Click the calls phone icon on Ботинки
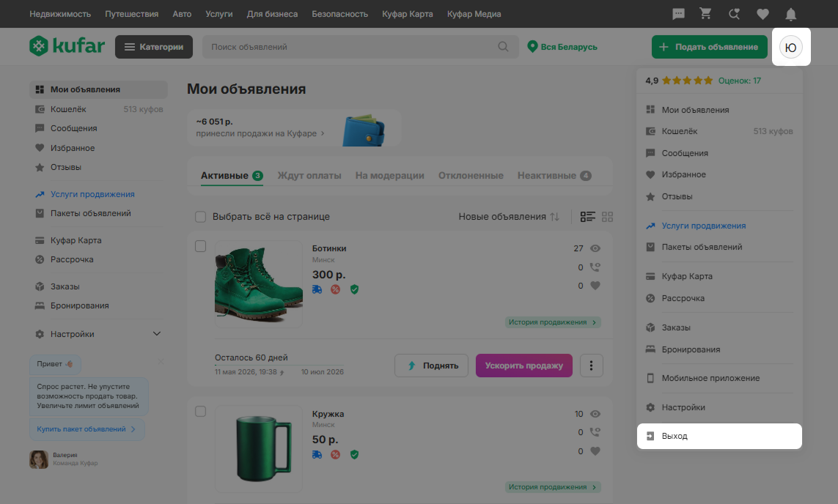 [x=595, y=267]
